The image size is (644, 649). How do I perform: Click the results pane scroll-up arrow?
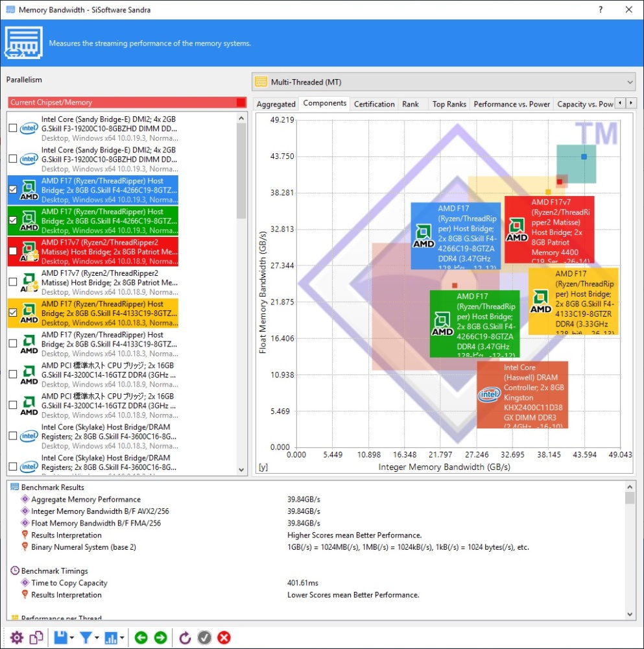pyautogui.click(x=630, y=487)
